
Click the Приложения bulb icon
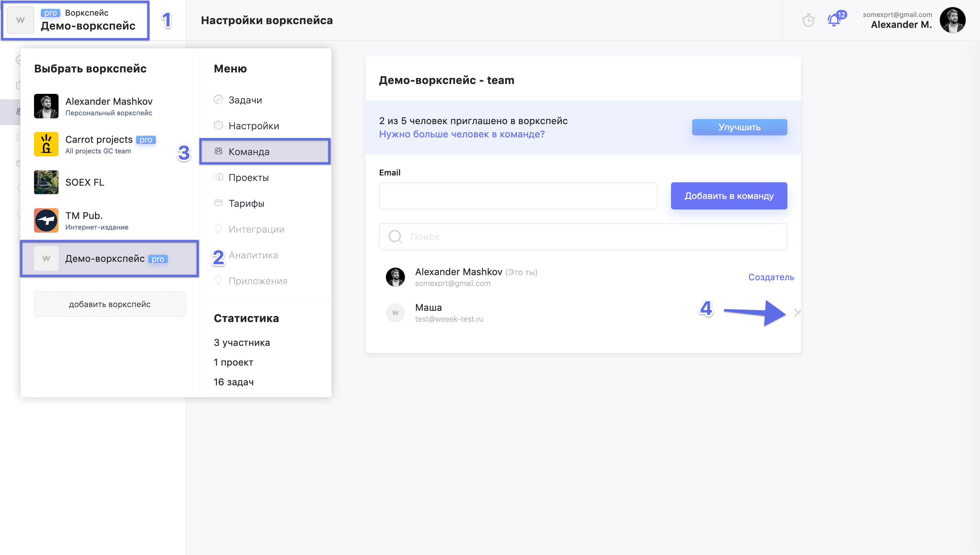tap(218, 281)
